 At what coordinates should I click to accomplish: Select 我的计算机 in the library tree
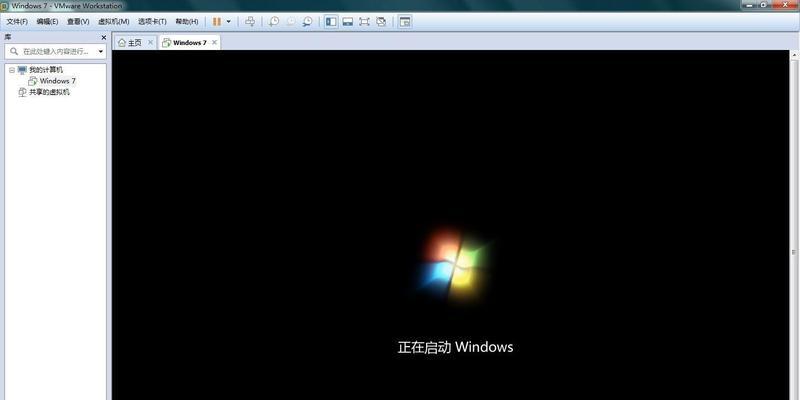click(46, 70)
